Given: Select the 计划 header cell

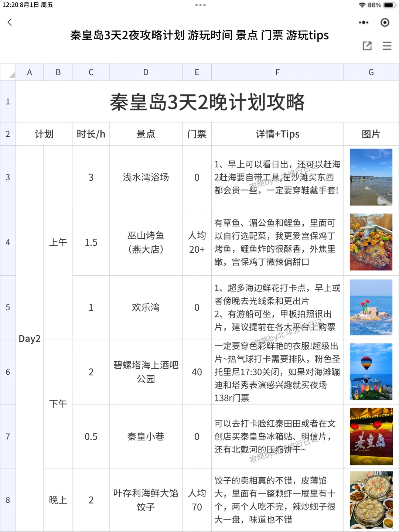Looking at the screenshot, I should click(x=44, y=134).
